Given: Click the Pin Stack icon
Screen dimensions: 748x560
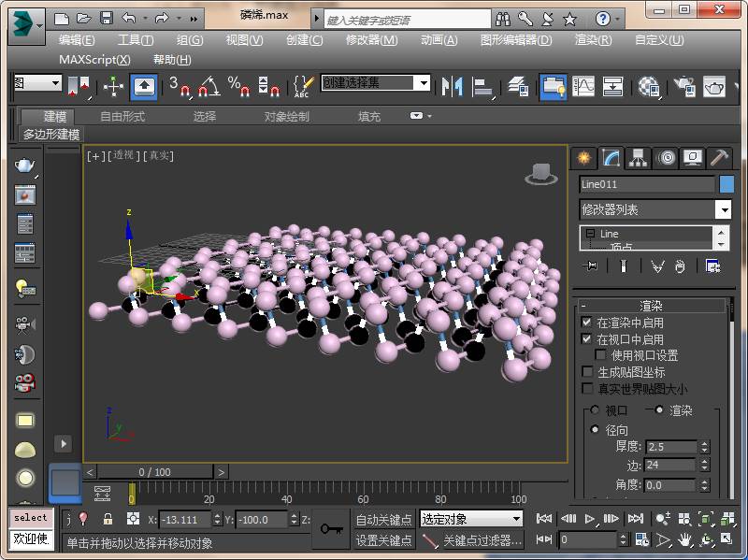Looking at the screenshot, I should point(589,266).
